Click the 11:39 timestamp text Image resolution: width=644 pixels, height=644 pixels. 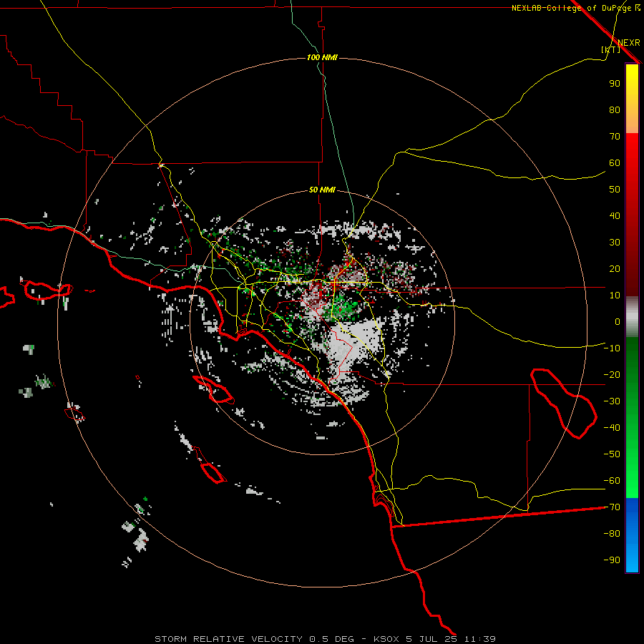(x=479, y=639)
